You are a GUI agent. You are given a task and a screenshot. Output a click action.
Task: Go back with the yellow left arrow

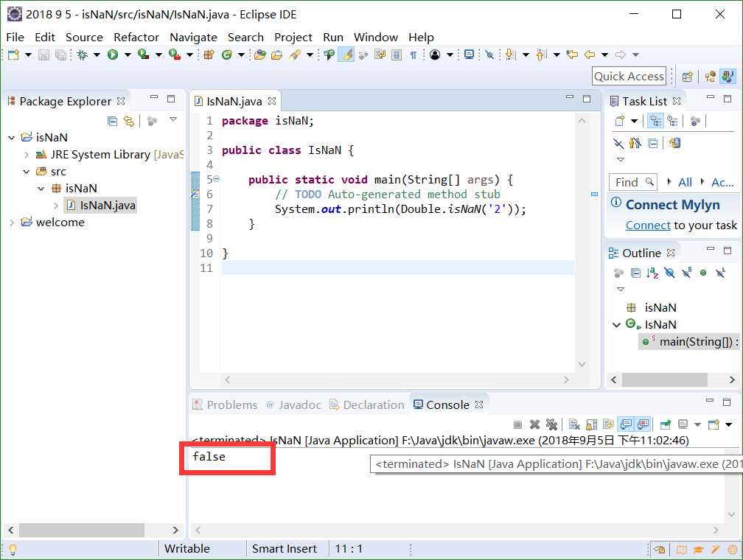coord(590,55)
